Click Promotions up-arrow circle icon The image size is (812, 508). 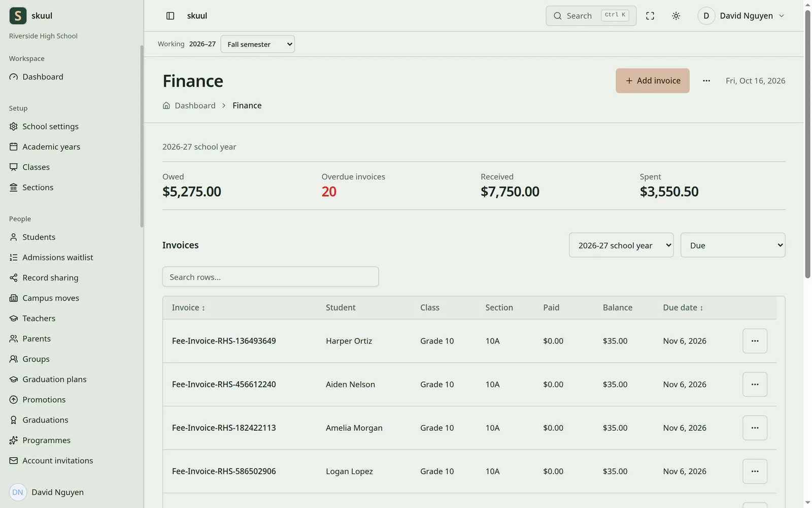click(14, 400)
